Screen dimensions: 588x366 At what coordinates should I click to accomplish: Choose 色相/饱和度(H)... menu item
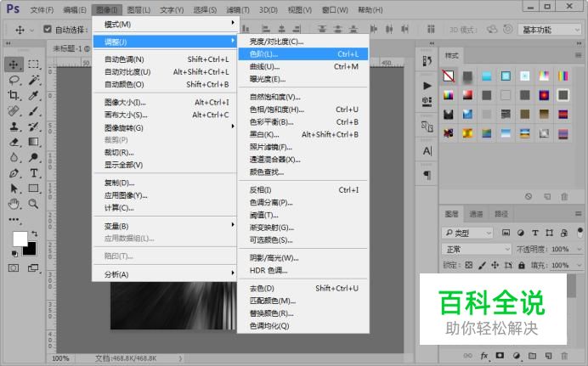[x=303, y=110]
